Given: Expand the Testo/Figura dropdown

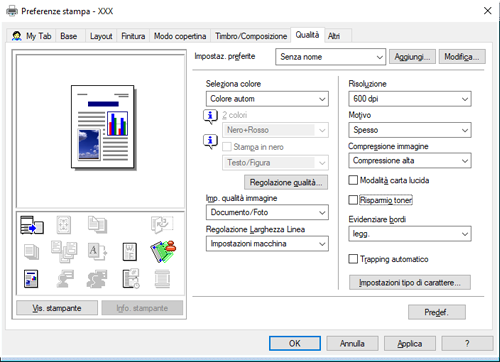Looking at the screenshot, I should (x=275, y=163).
